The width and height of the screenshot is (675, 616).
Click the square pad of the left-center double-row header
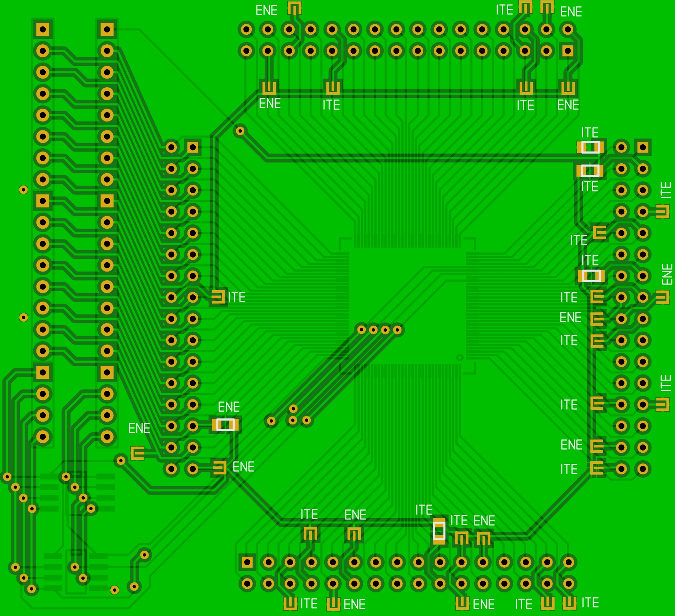[193, 147]
